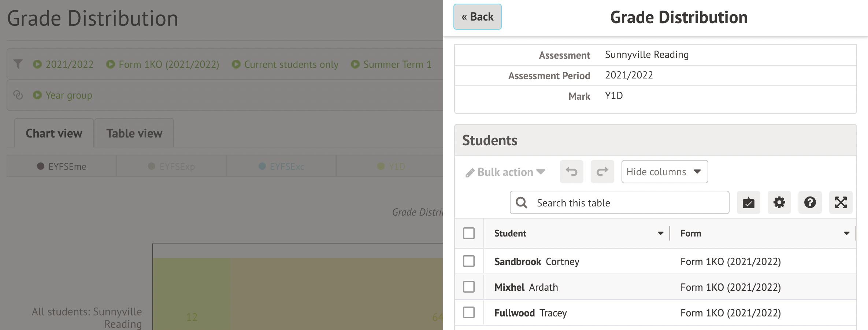868x330 pixels.
Task: Switch to the Table view tab
Action: 134,133
